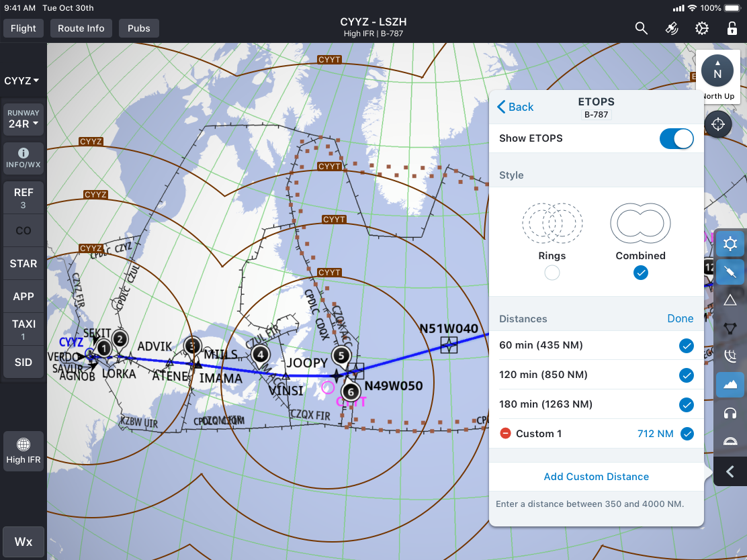Open the SID charts tab

[x=24, y=363]
